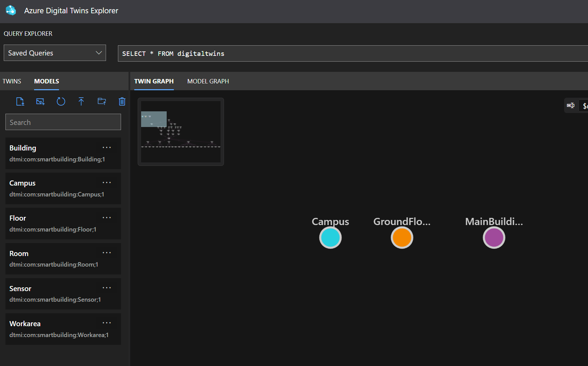Screen dimensions: 588x366
Task: Click the Azure Digital Twins logo icon
Action: pos(11,11)
